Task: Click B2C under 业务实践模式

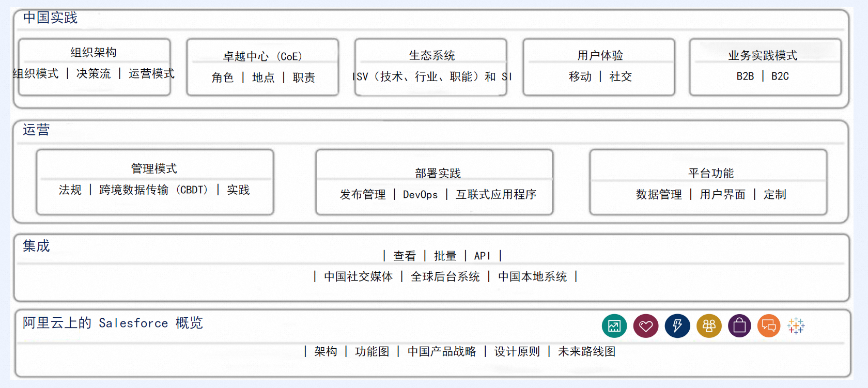Action: (780, 76)
